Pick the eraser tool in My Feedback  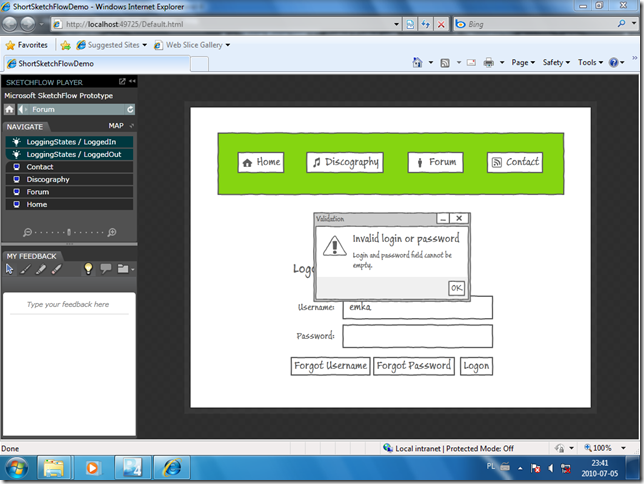tap(57, 269)
